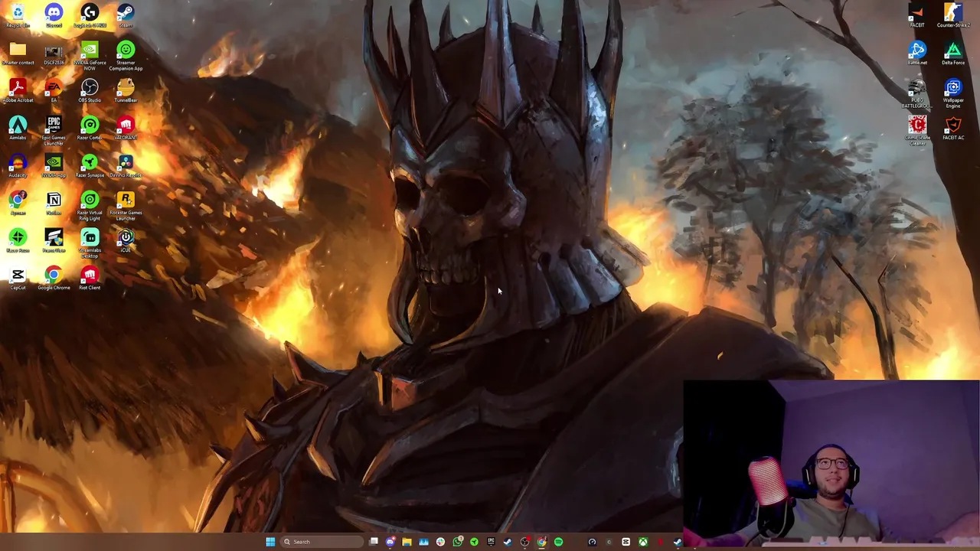Select the Battle.net desktop icon
This screenshot has width=980, height=551.
tap(916, 54)
